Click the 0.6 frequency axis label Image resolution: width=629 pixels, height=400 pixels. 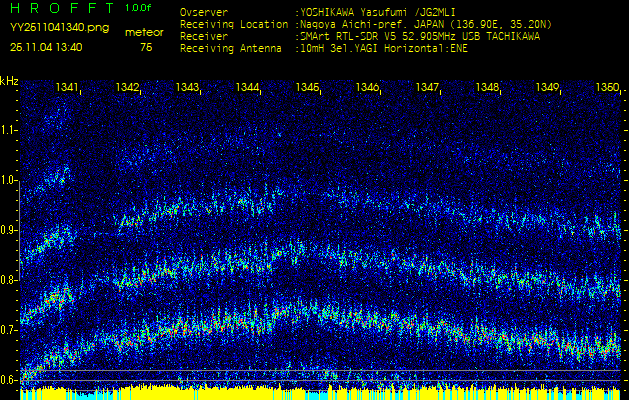tap(9, 379)
